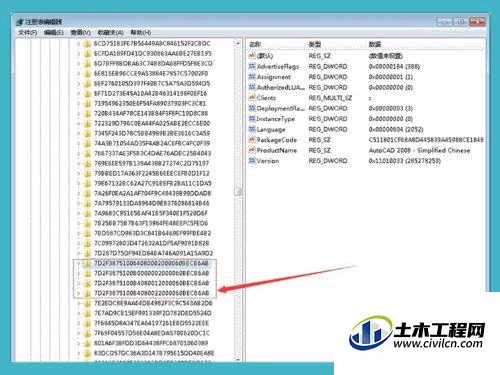Click folder icon of key 7345F243D78C
Image resolution: width=500 pixels, height=375 pixels.
[x=87, y=134]
